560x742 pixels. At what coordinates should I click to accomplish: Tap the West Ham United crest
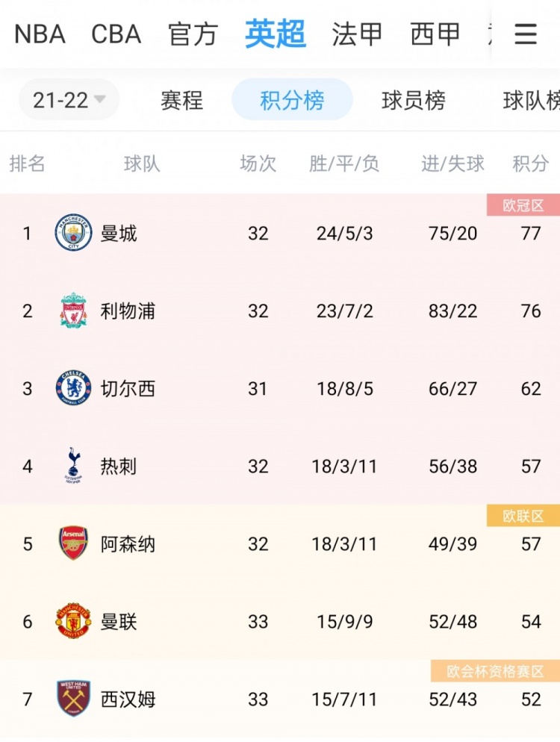tap(73, 699)
